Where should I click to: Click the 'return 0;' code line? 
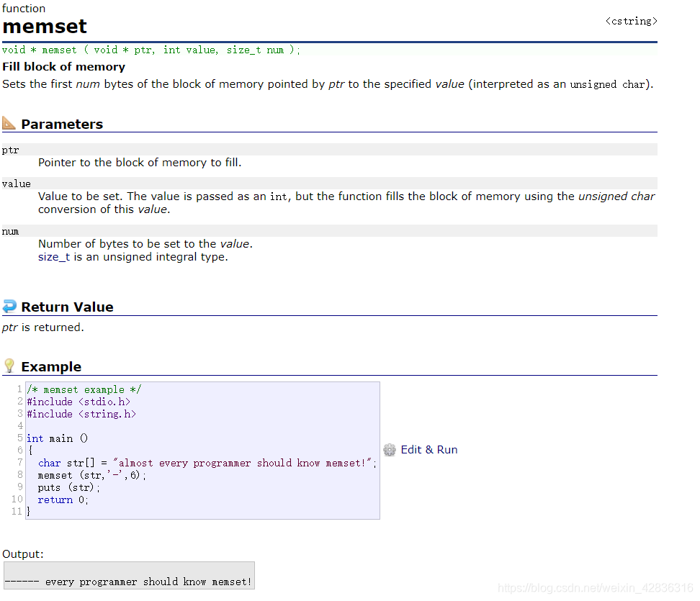click(x=63, y=500)
